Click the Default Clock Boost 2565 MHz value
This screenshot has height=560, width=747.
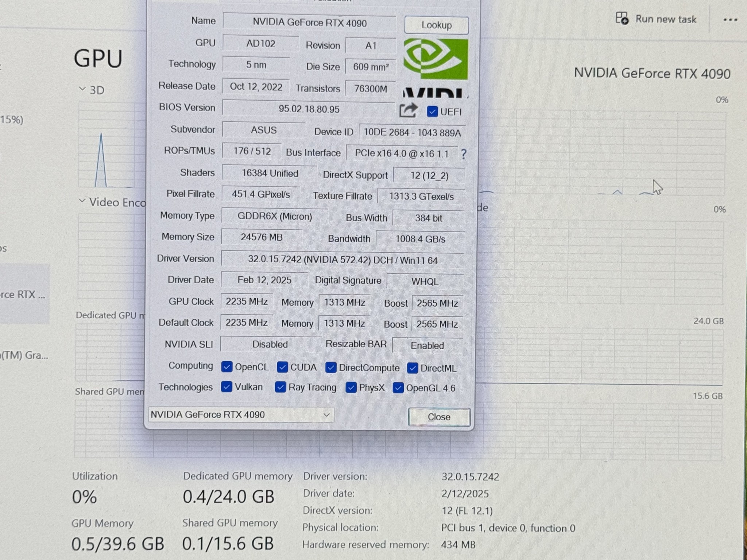[x=437, y=324]
